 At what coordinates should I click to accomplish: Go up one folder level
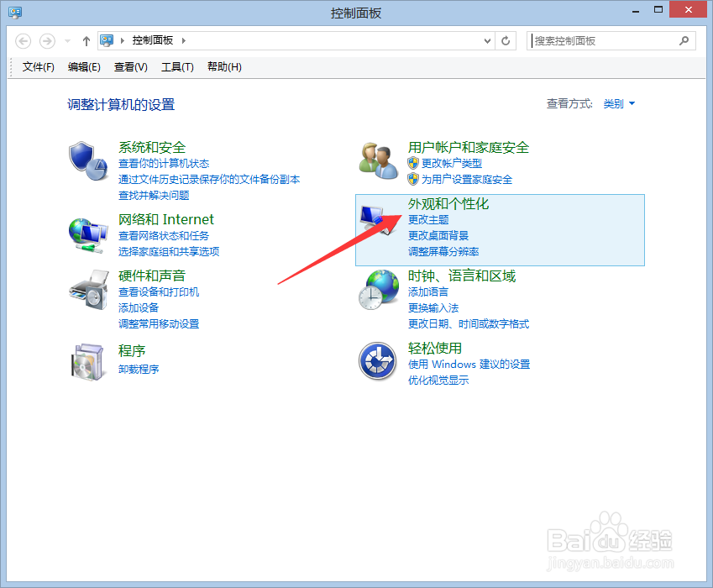coord(87,41)
